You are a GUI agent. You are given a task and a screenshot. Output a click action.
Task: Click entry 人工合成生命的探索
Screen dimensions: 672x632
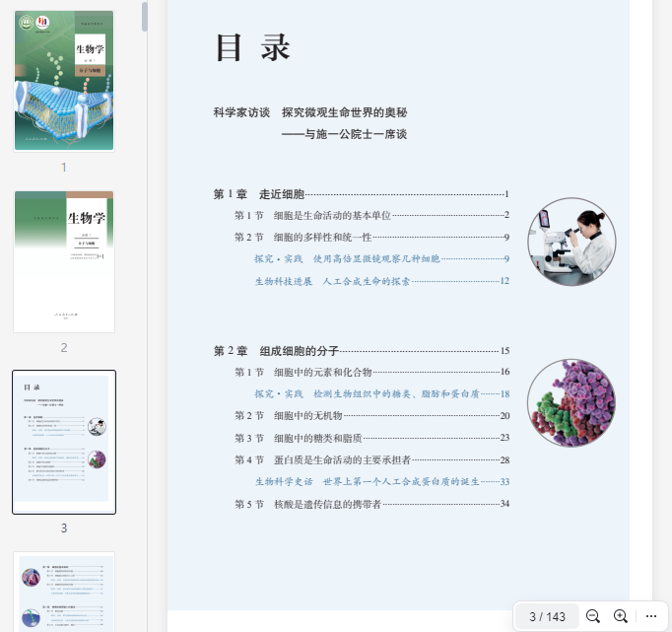(x=382, y=281)
